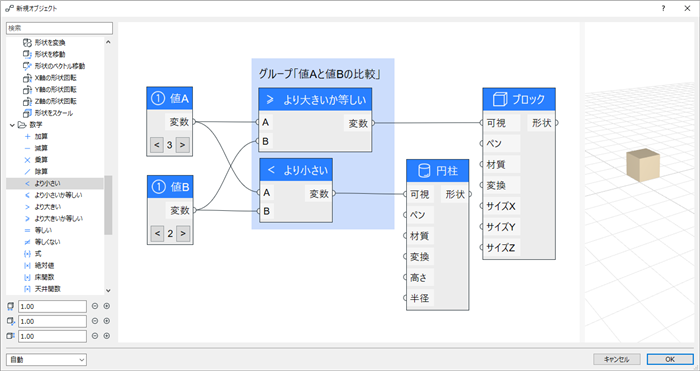Click the 天井関数 icon
This screenshot has width=700, height=371.
[27, 289]
